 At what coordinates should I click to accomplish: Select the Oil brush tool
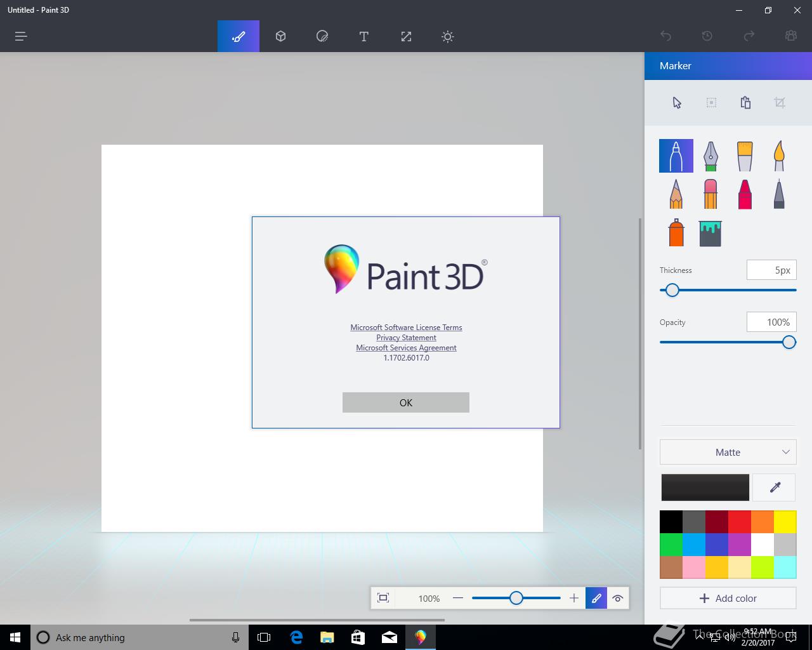point(745,156)
